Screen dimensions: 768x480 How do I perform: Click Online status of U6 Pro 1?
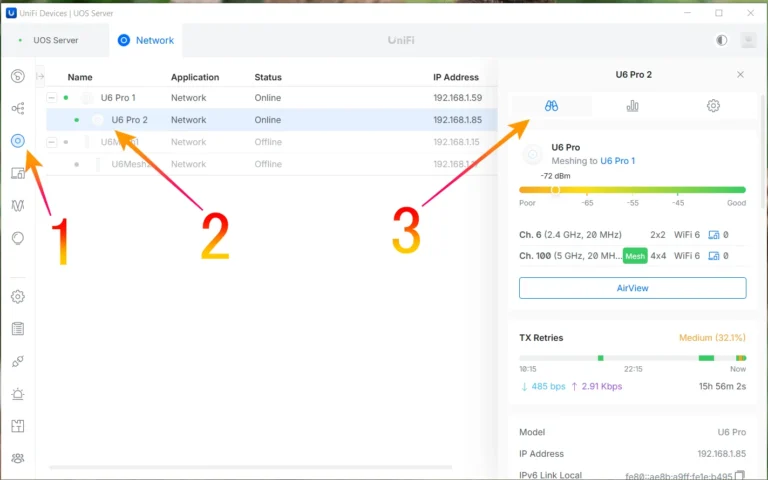[x=267, y=97]
